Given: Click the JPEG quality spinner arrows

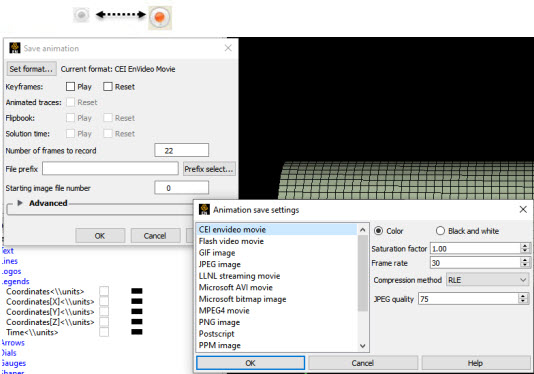Looking at the screenshot, I should tap(523, 299).
